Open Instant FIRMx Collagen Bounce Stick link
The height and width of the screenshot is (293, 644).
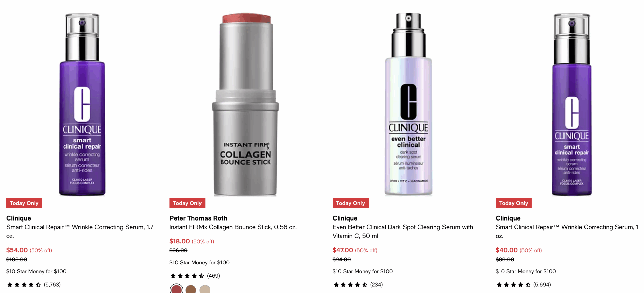233,227
